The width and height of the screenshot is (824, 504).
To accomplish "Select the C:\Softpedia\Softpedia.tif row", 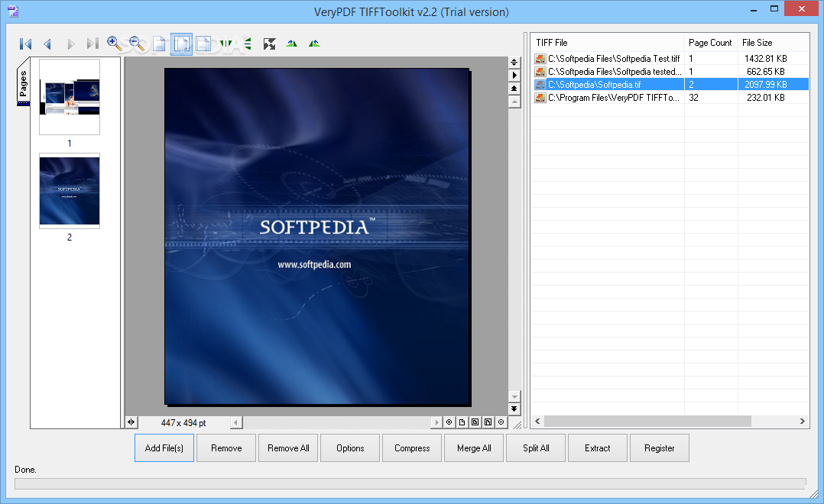I will tap(671, 85).
